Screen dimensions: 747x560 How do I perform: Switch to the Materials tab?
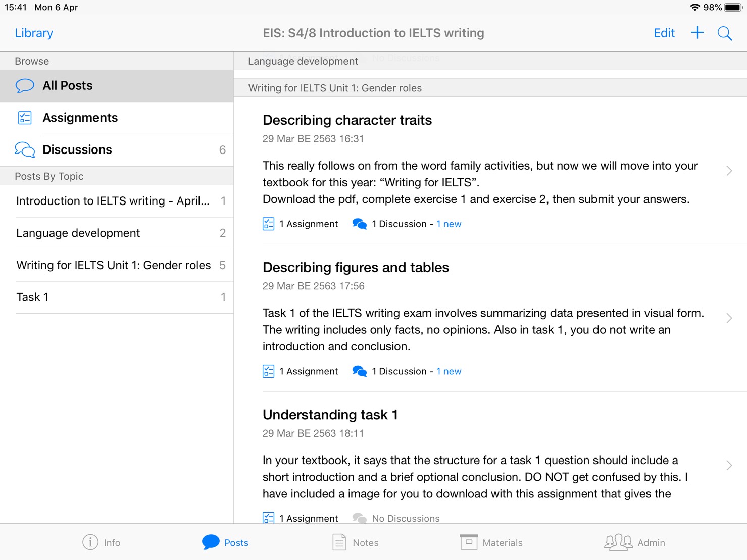tap(491, 542)
